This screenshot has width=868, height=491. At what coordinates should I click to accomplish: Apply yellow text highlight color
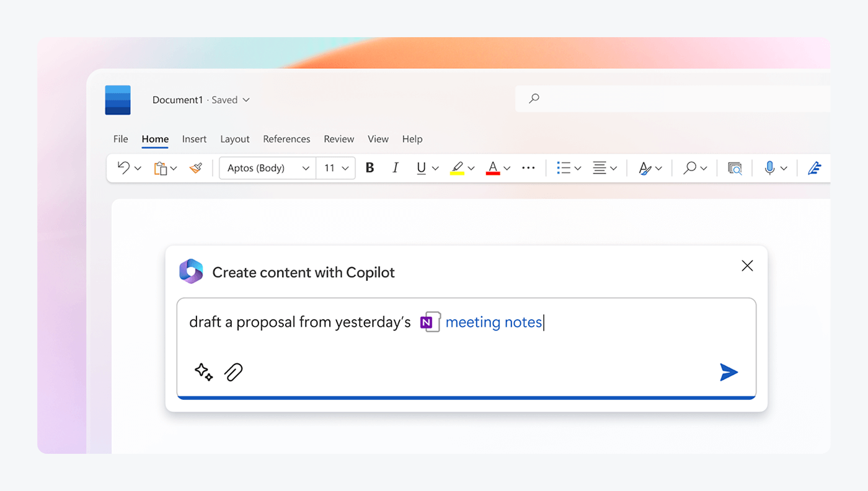pyautogui.click(x=458, y=168)
